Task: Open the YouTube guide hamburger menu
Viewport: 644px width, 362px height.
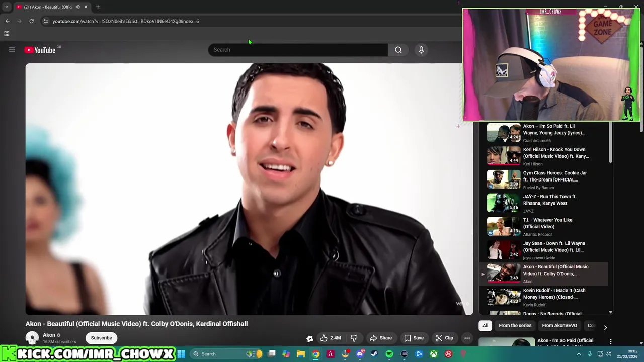Action: coord(12,50)
